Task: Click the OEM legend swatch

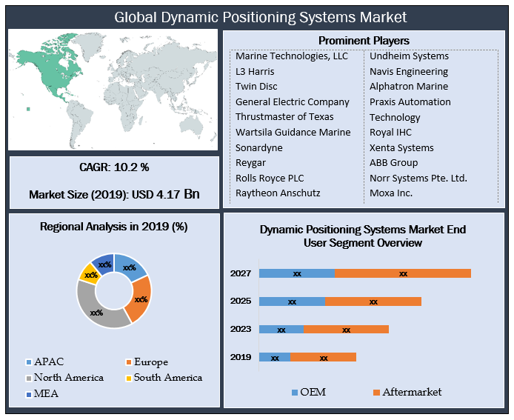Action: (x=295, y=392)
